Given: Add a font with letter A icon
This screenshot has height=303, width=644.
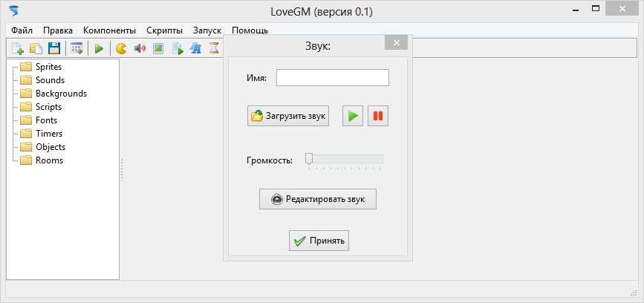Looking at the screenshot, I should 195,49.
